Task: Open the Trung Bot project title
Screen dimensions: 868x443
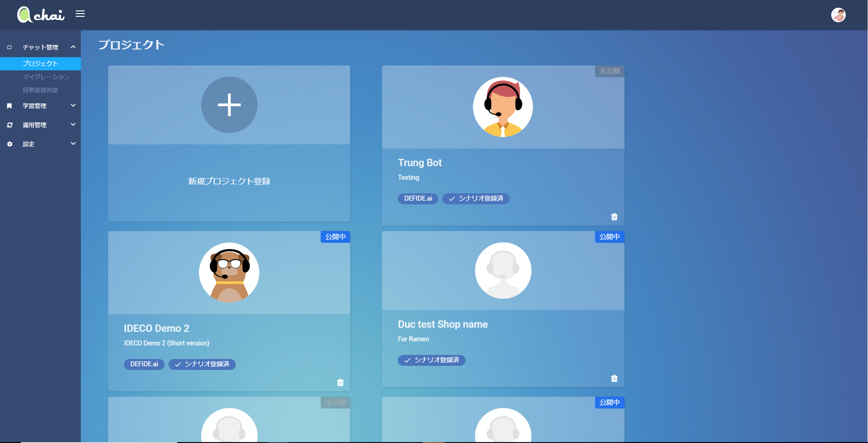Action: pos(420,162)
